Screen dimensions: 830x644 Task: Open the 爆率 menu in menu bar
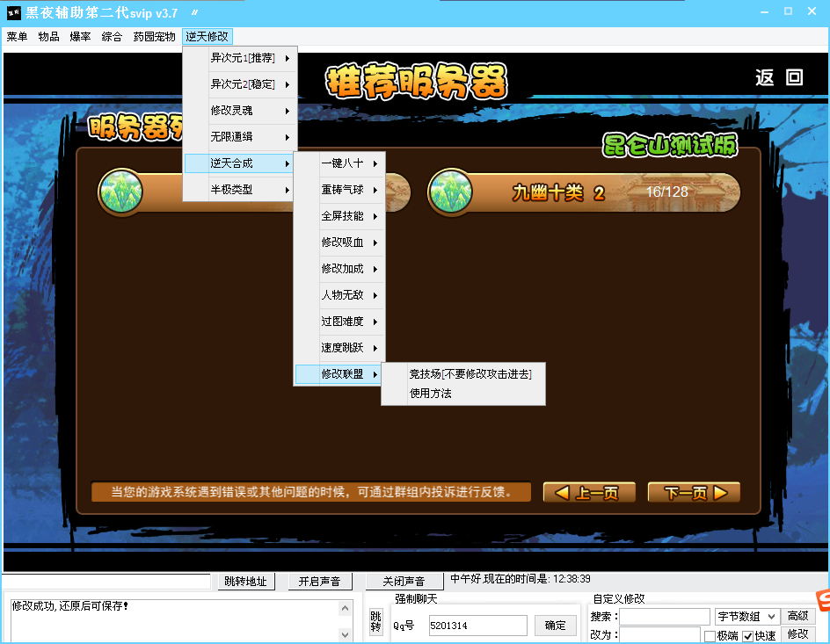tap(80, 37)
